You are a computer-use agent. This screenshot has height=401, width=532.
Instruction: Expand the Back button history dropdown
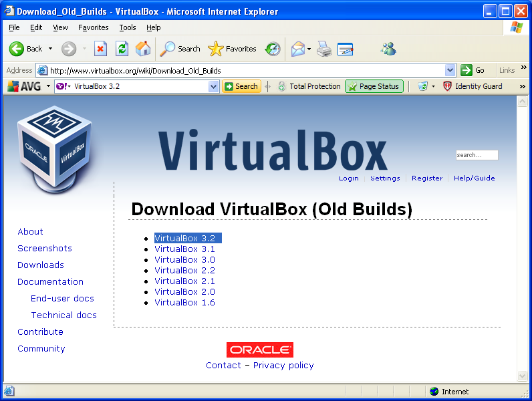(x=51, y=49)
